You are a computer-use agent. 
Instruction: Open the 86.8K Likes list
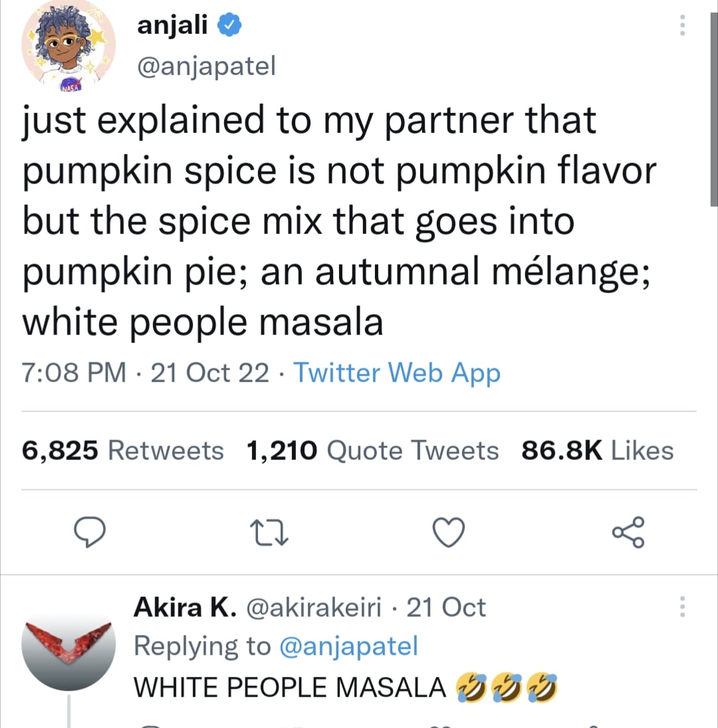(598, 450)
